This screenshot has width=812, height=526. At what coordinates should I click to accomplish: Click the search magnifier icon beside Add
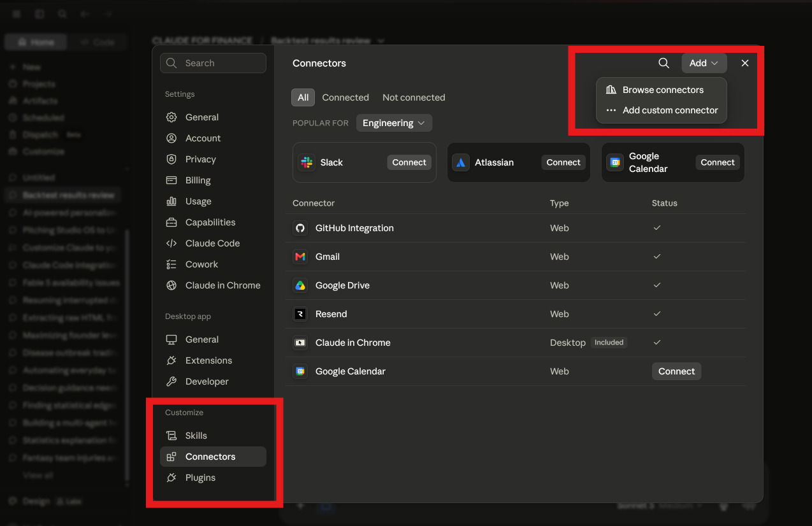click(663, 63)
